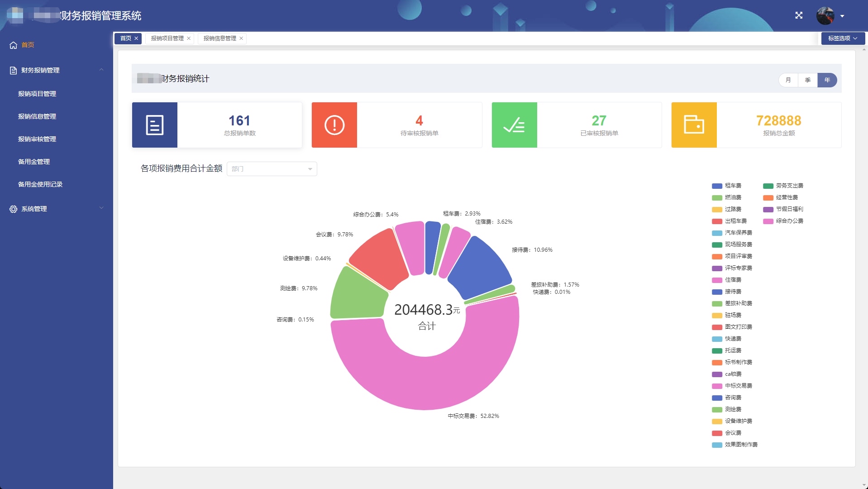
Task: Click the 4 待审核报销单 card
Action: click(397, 125)
